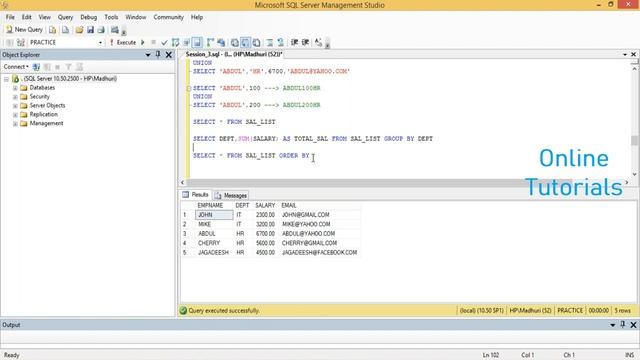This screenshot has height=360, width=640.
Task: Toggle Include Actual Execution Plan
Action: (210, 42)
